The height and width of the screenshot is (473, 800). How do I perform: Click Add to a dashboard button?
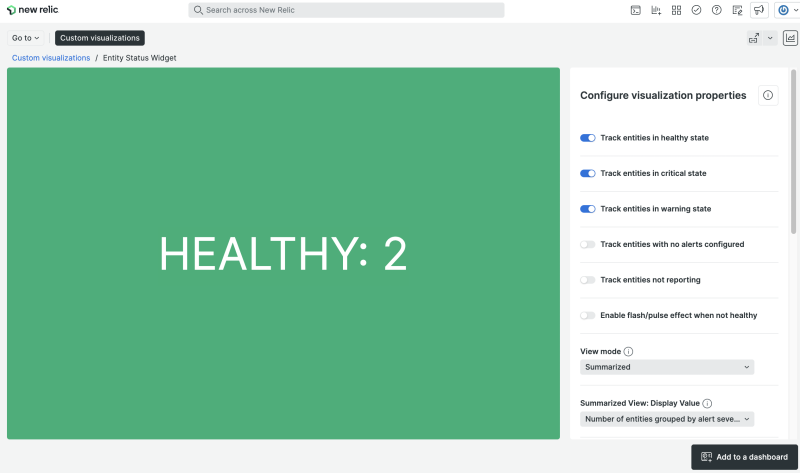tap(744, 457)
